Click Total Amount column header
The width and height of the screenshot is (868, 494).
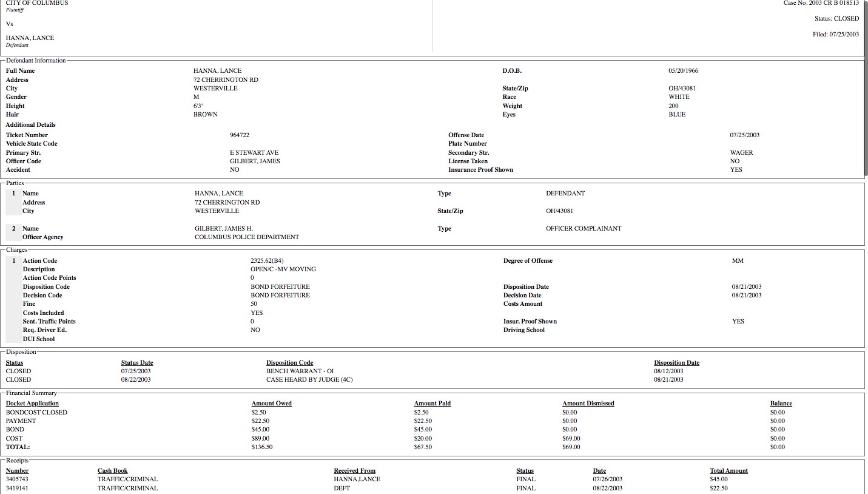[x=729, y=471]
